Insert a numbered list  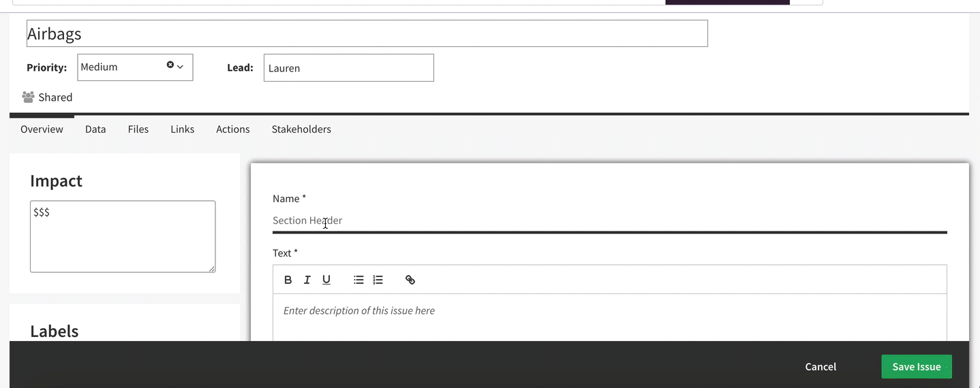378,280
